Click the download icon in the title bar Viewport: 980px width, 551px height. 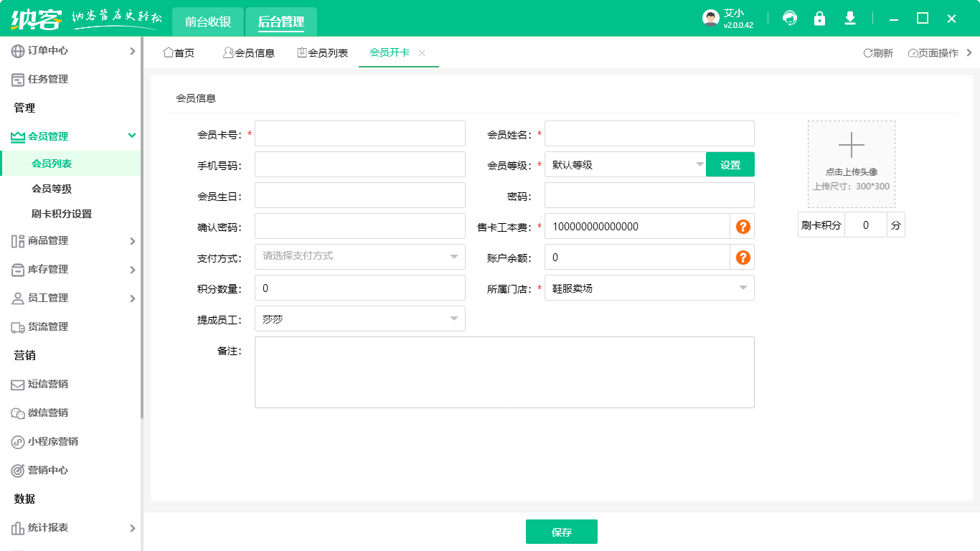(849, 18)
